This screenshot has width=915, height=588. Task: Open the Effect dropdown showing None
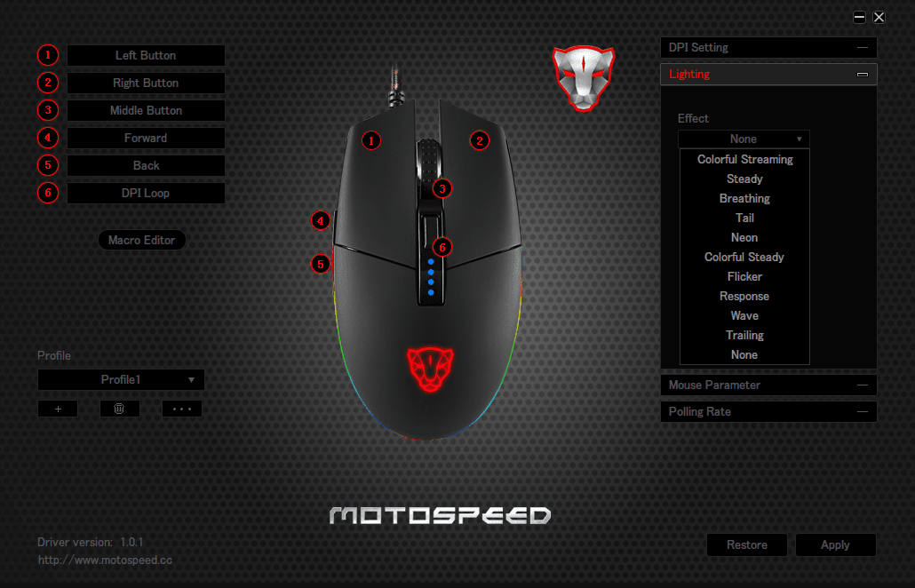(x=744, y=139)
